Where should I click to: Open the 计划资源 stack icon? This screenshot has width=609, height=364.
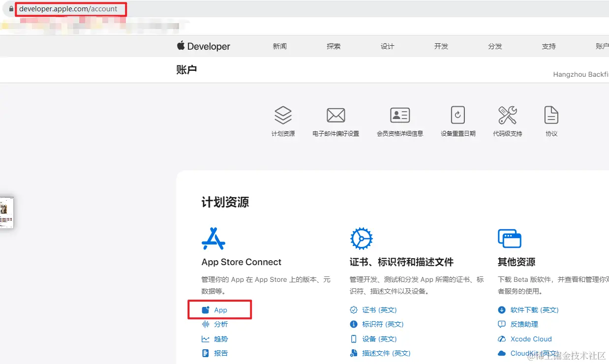point(283,116)
